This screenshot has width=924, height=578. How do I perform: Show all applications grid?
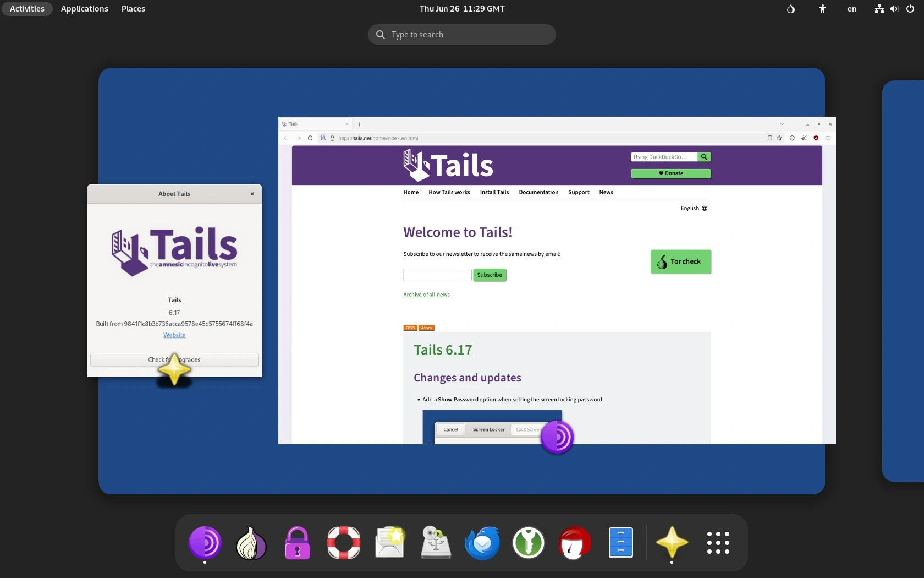tap(718, 543)
